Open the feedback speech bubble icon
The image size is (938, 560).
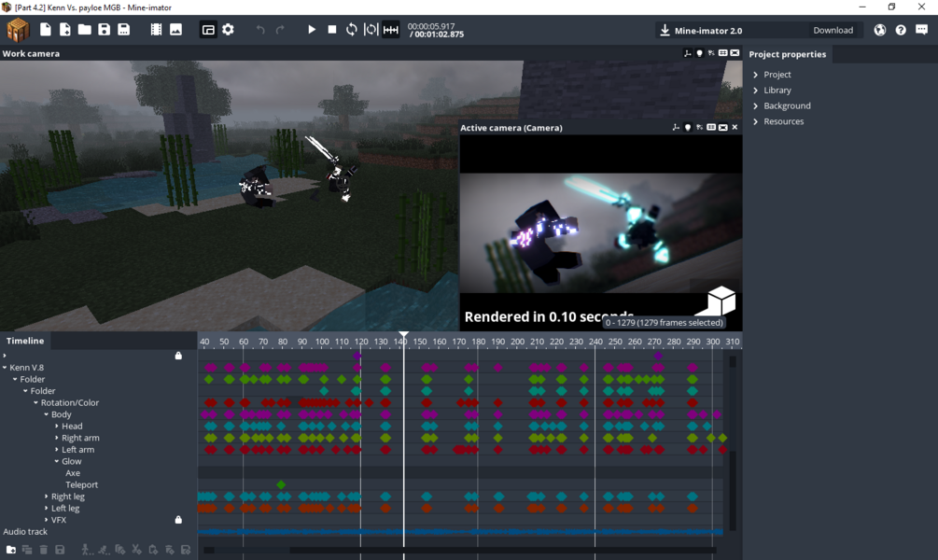(921, 30)
